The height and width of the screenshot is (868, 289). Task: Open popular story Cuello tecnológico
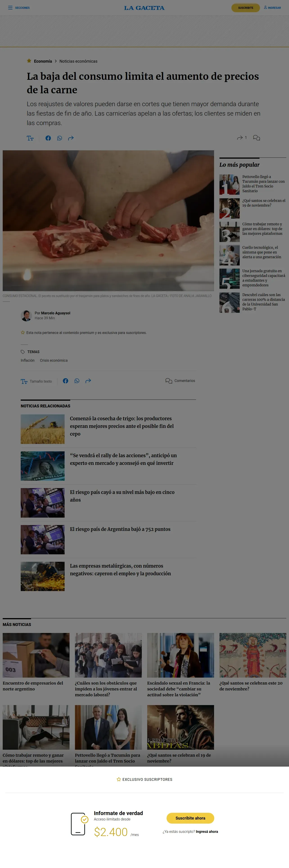[x=262, y=252]
